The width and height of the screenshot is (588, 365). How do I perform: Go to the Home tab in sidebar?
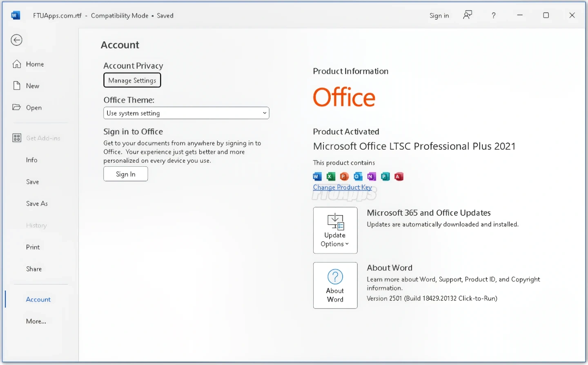coord(35,64)
